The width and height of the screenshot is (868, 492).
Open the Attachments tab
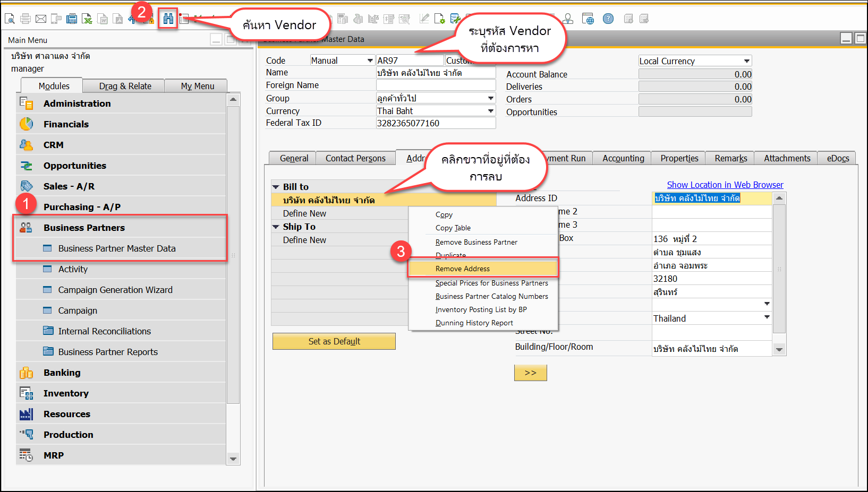(787, 158)
